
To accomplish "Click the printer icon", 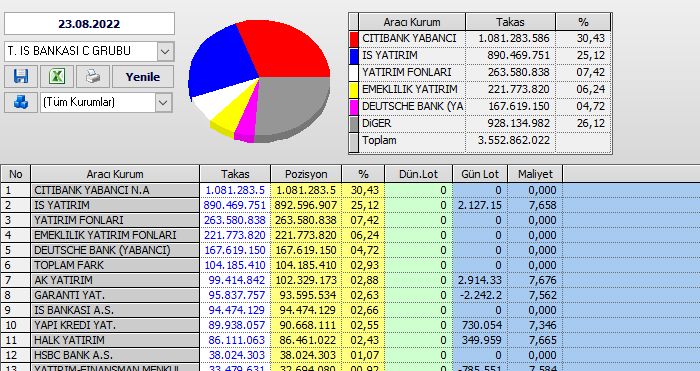I will click(x=93, y=77).
